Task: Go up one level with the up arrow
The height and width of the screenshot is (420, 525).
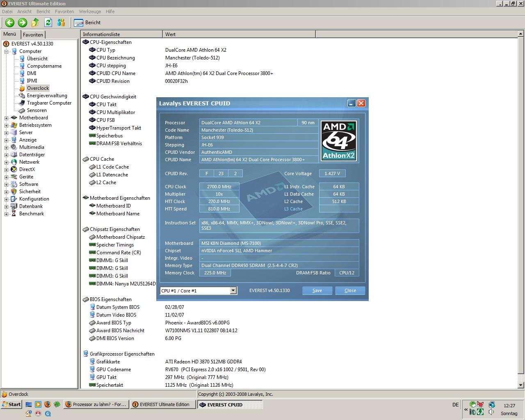Action: point(35,23)
